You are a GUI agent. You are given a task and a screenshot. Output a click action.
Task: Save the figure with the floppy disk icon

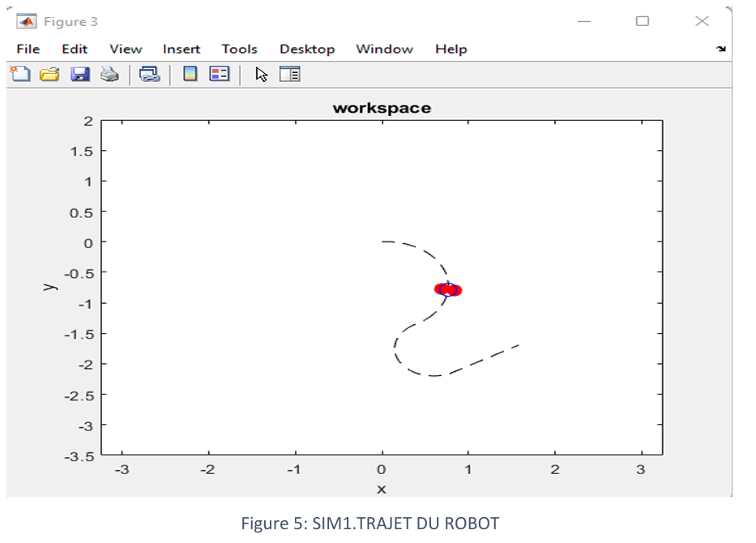click(x=79, y=75)
